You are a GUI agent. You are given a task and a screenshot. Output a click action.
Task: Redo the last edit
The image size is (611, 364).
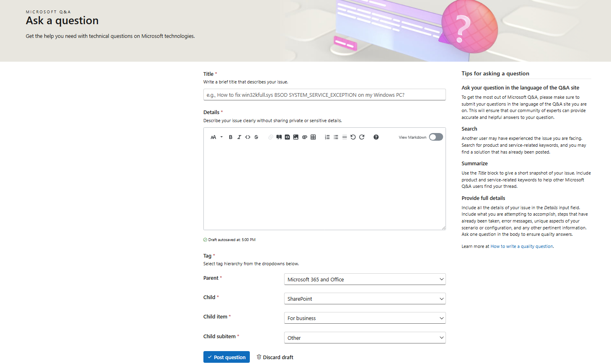coord(362,137)
